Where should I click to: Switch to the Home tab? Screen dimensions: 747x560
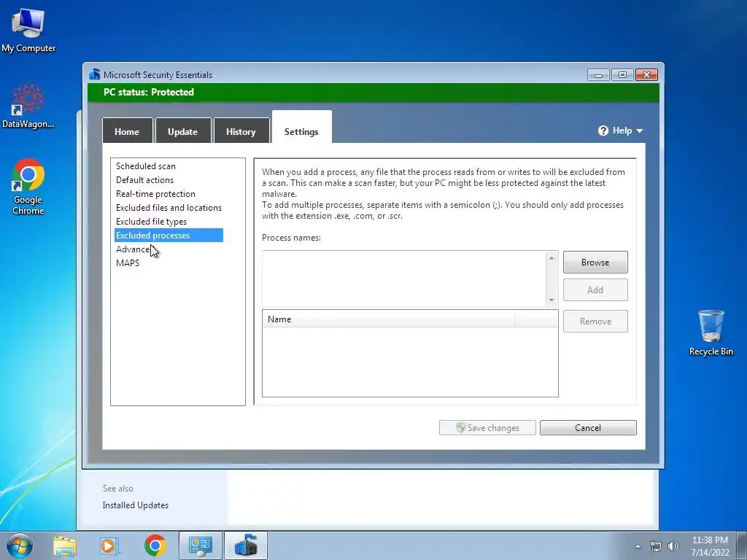pyautogui.click(x=127, y=131)
